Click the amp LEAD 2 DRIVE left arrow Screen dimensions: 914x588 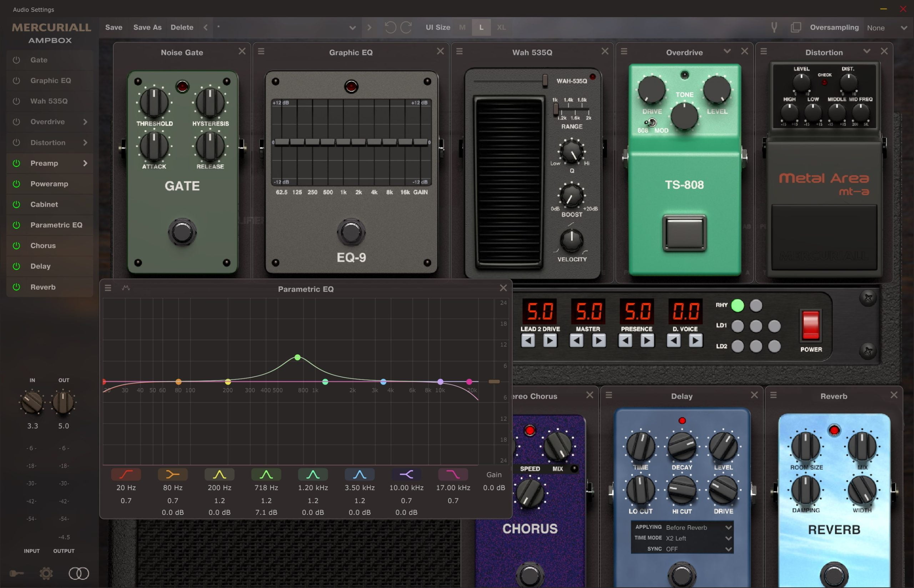click(x=528, y=340)
